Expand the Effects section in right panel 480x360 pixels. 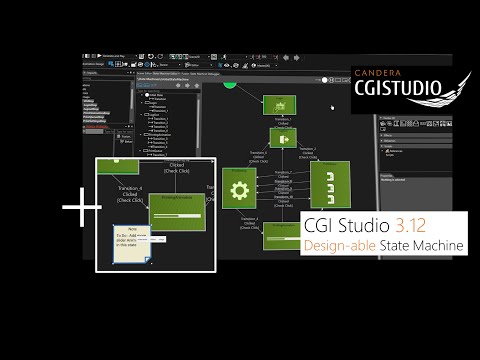click(x=388, y=135)
